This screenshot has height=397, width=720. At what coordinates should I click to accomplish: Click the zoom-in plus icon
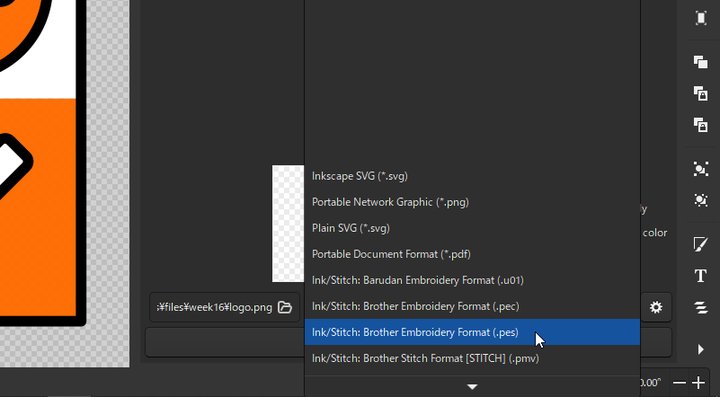pyautogui.click(x=698, y=382)
